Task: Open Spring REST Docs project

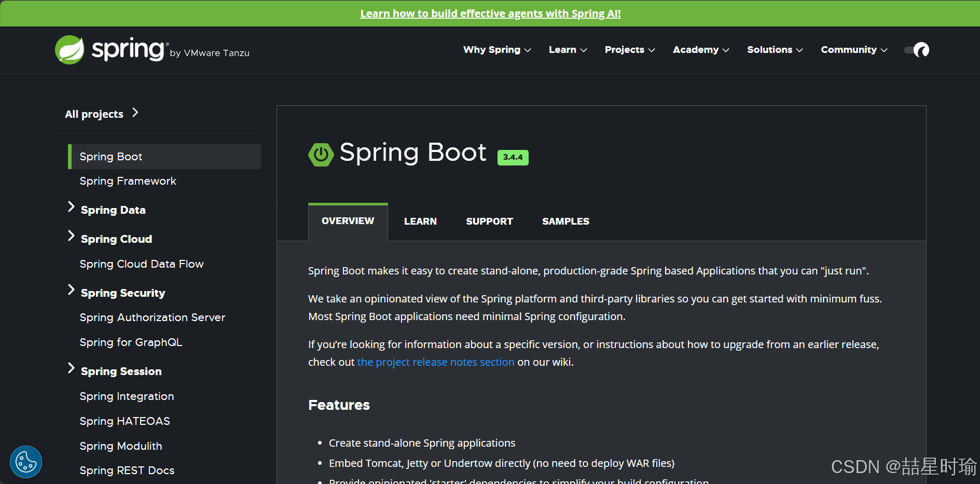Action: [127, 471]
